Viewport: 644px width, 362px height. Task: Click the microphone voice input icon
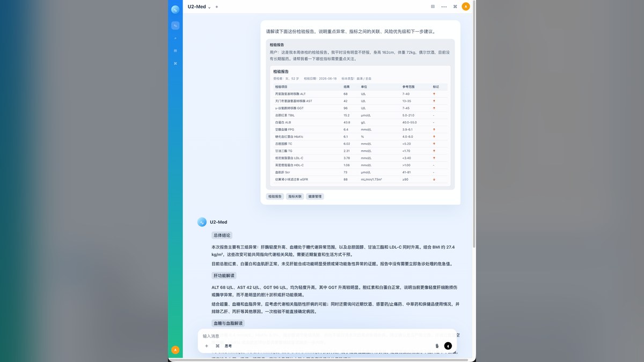pos(437,346)
